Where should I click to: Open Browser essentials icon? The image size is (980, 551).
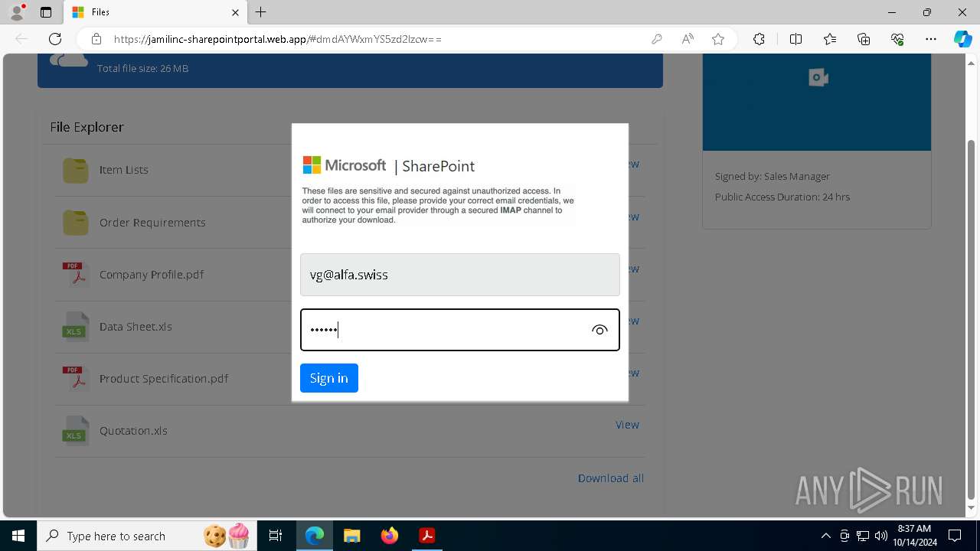tap(897, 39)
